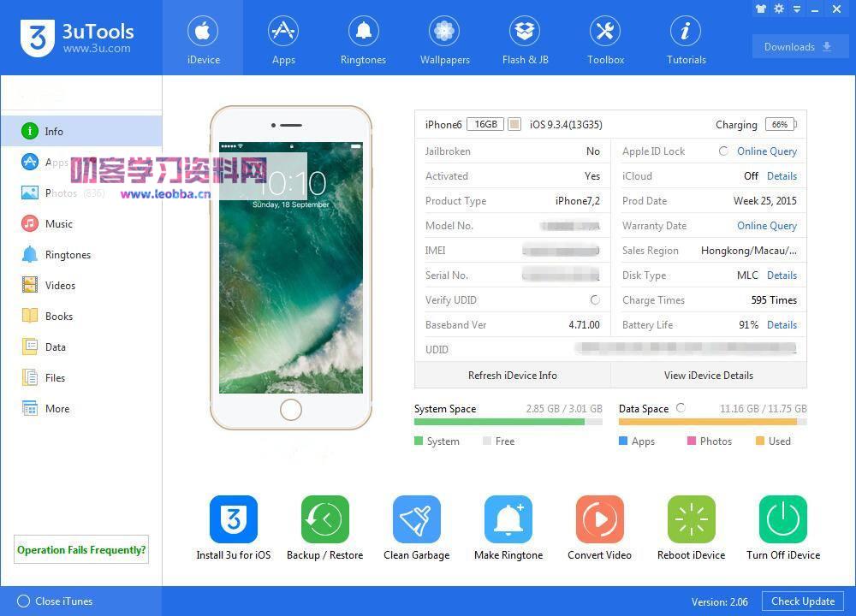Open the Battery Life Details link

782,325
